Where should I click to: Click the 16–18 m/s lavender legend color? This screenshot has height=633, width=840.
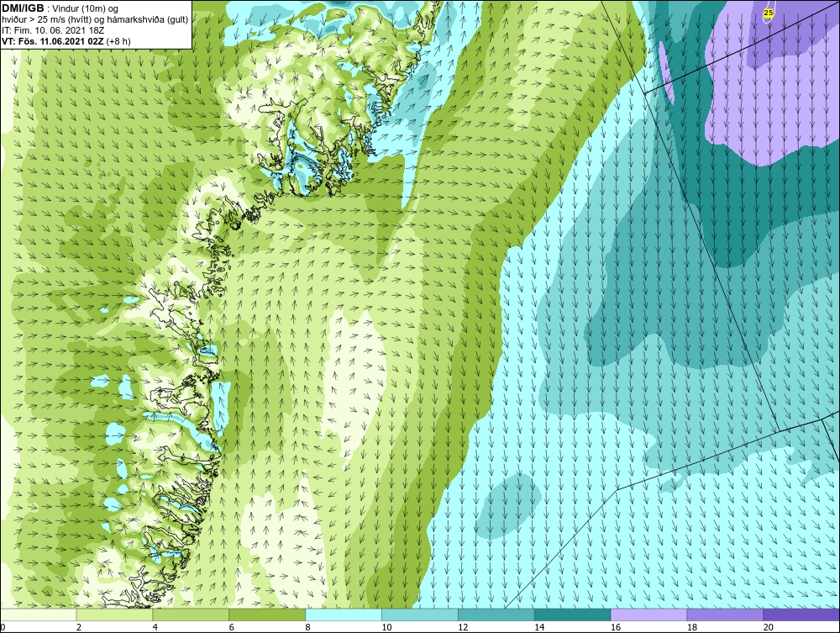(x=648, y=615)
